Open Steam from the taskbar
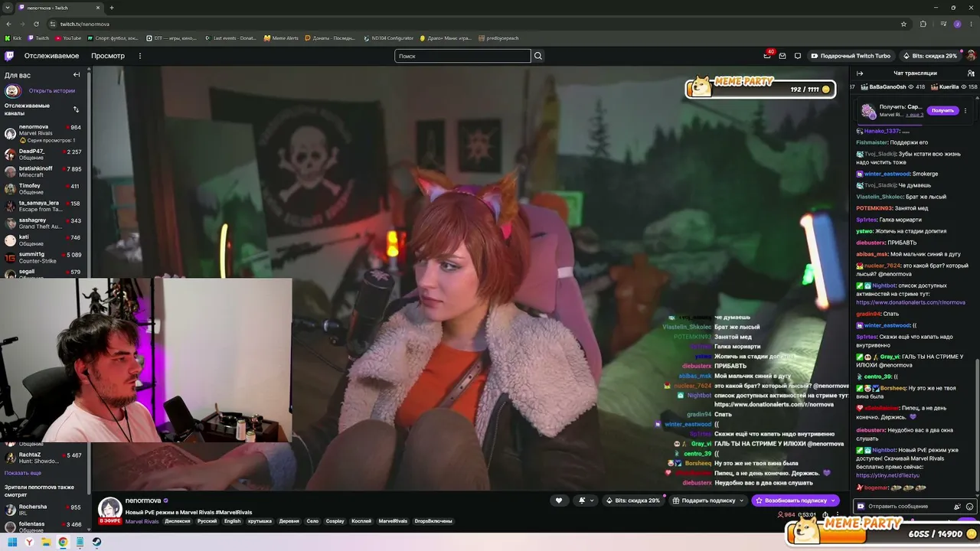This screenshot has width=980, height=551. coord(96,542)
